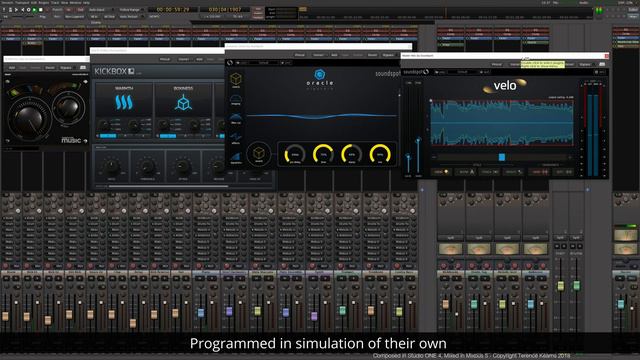Click the main timecode clock display
Image resolution: width=640 pixels, height=360 pixels.
click(x=173, y=9)
